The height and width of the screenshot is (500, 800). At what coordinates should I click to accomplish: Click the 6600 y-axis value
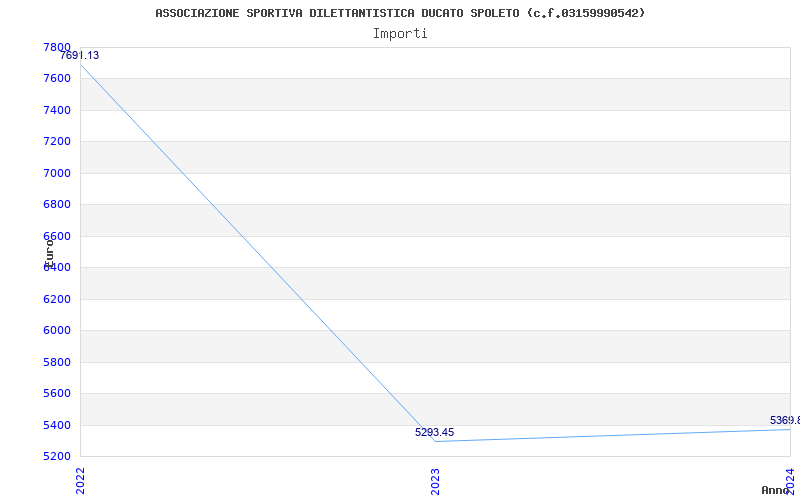57,236
